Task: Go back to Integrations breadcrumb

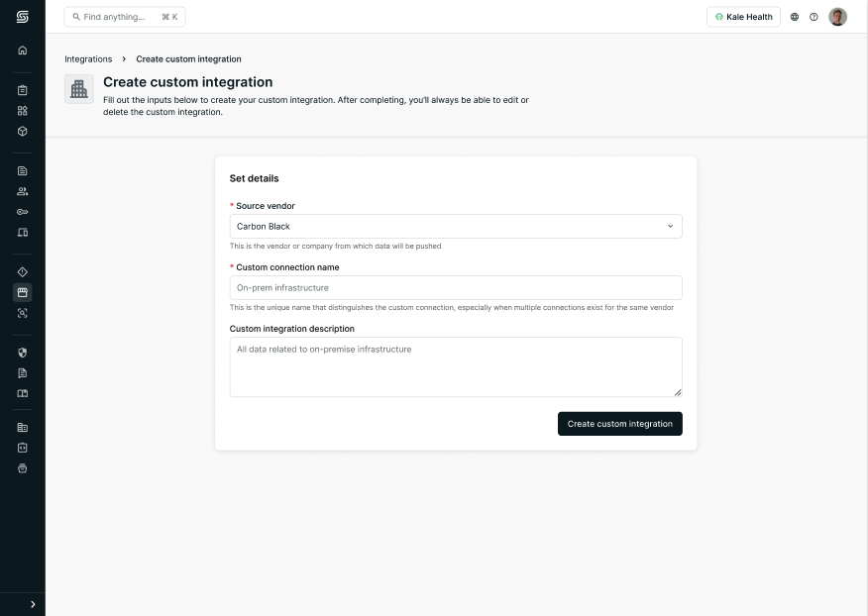Action: coord(88,59)
